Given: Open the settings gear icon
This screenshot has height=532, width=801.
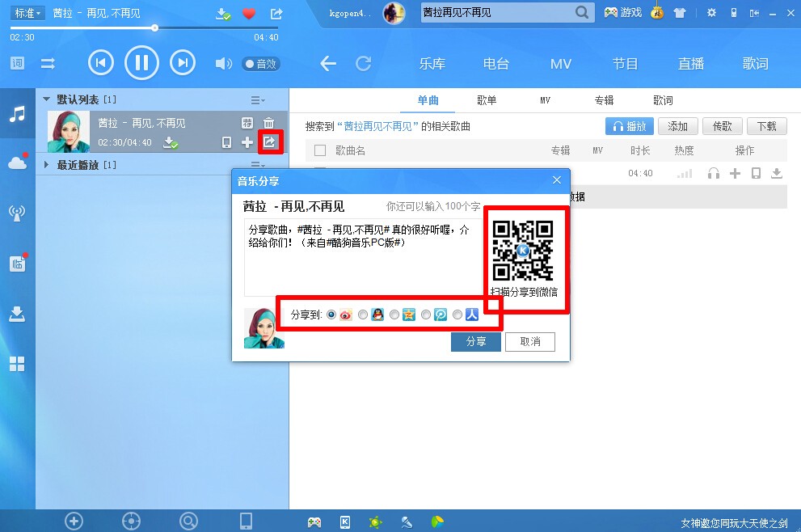Looking at the screenshot, I should [x=711, y=13].
